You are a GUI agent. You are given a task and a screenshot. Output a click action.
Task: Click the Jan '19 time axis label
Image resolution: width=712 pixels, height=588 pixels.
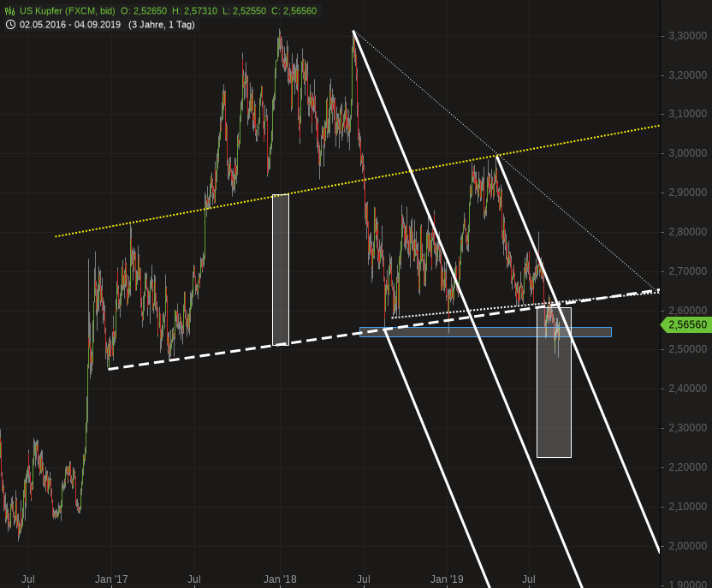coord(447,579)
